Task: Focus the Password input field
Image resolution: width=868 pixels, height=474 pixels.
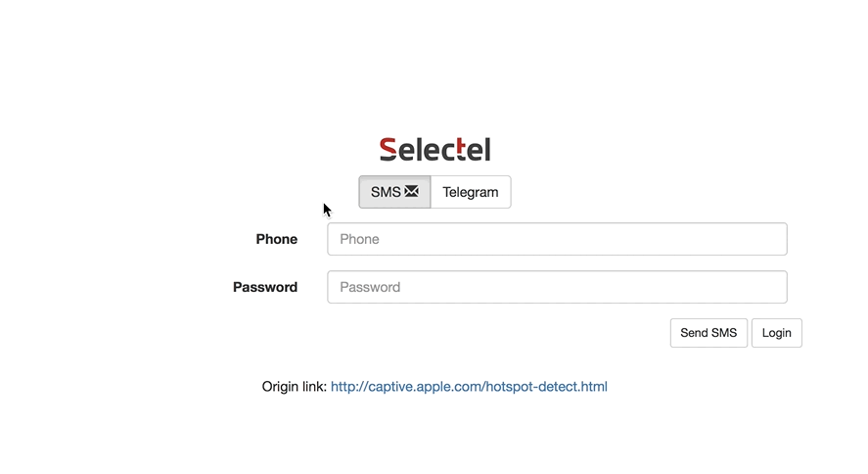Action: click(557, 287)
